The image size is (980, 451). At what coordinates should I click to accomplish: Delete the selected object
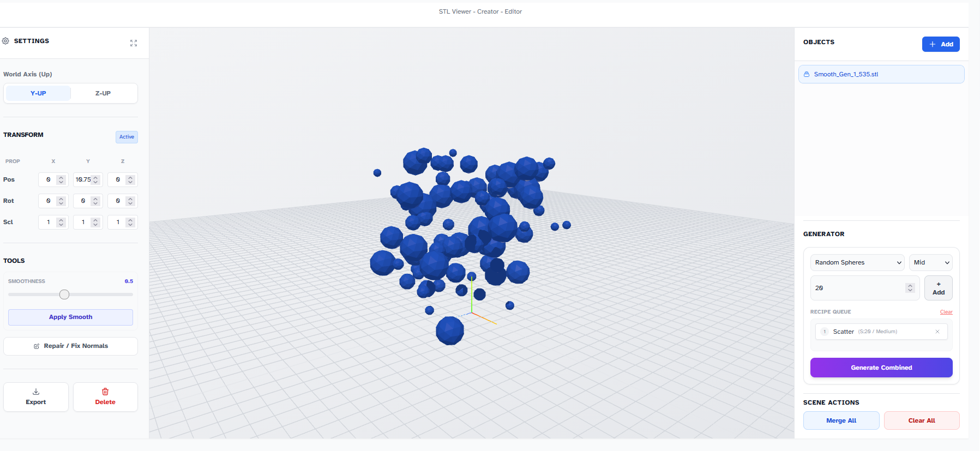click(x=105, y=397)
